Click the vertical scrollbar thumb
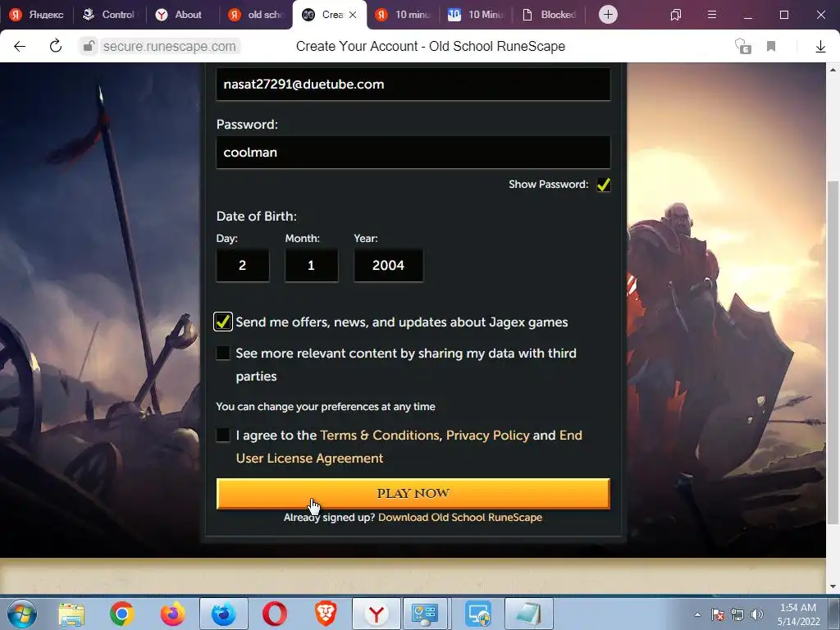 833,353
